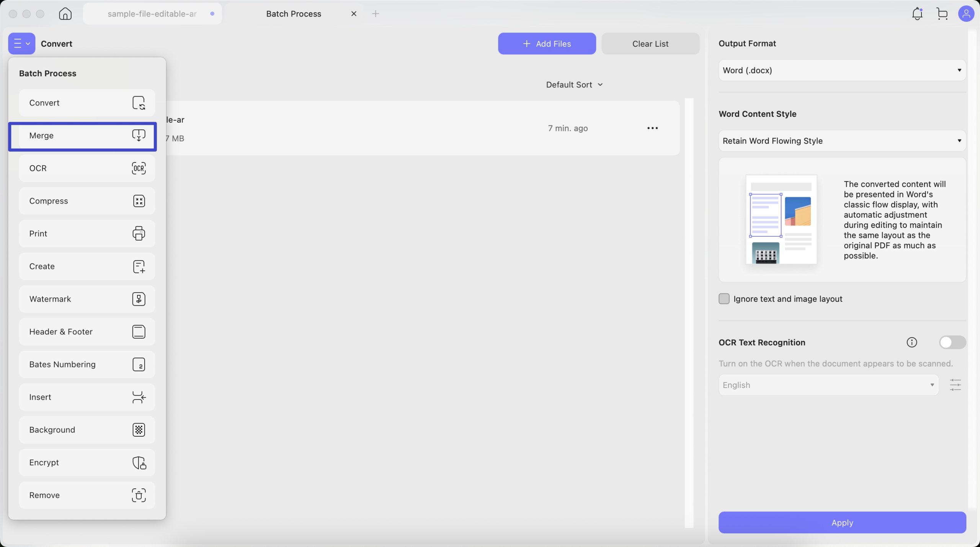Choose Create menu entry
Viewport: 980px width, 547px height.
click(87, 266)
